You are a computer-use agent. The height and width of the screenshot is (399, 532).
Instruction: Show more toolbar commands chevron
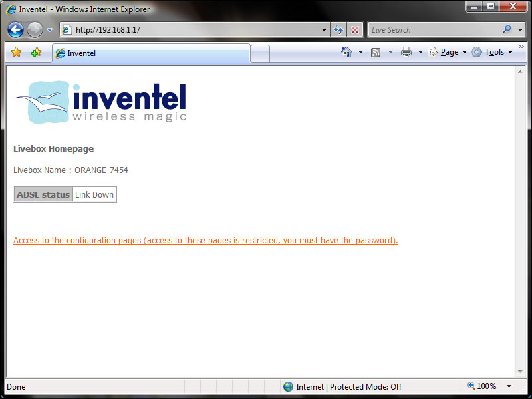click(521, 46)
